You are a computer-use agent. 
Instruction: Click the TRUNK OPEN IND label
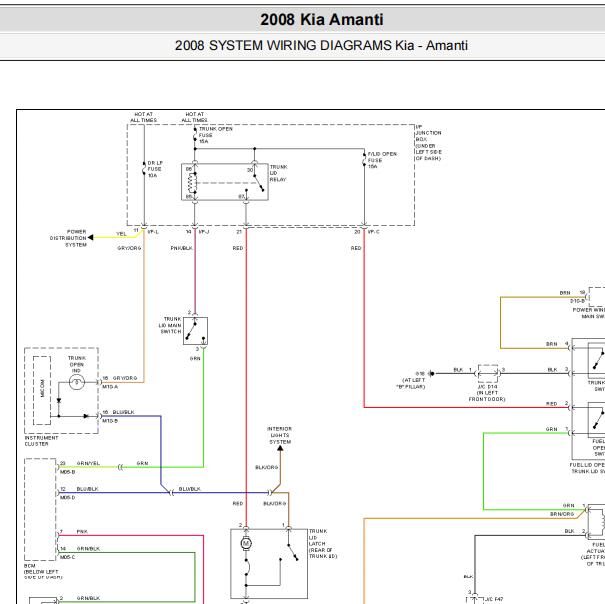point(77,364)
